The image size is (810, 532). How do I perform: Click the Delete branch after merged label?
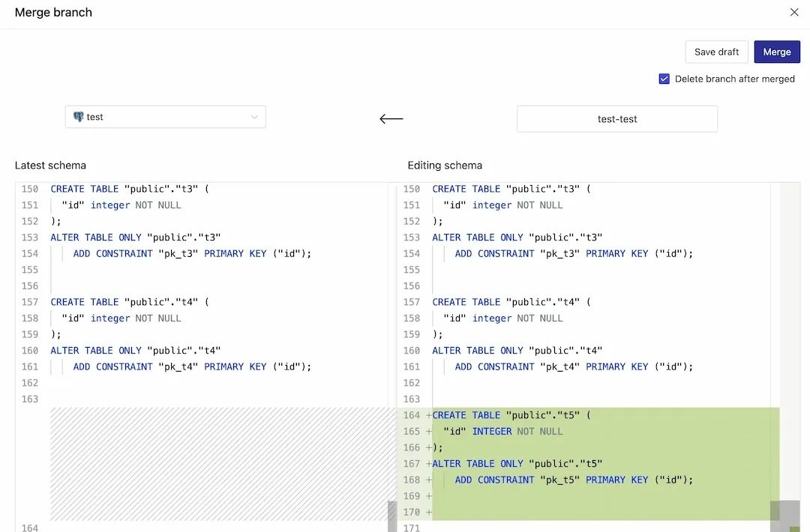pos(734,79)
